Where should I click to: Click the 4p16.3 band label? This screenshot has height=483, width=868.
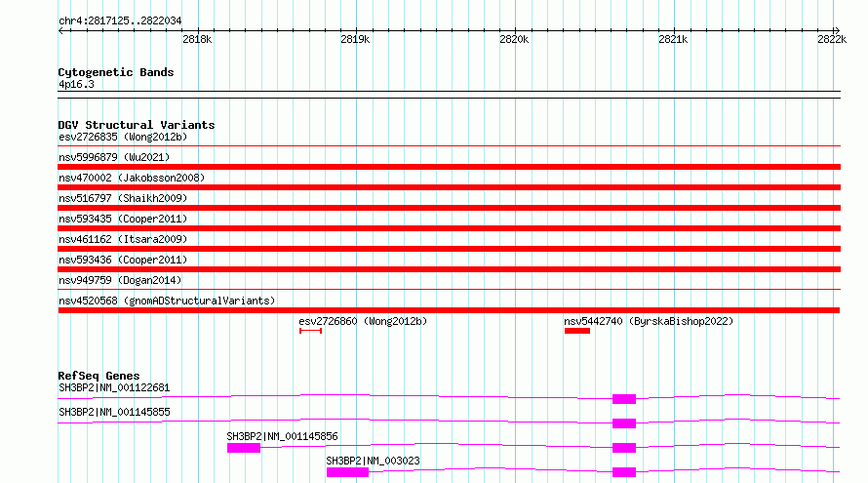(76, 84)
